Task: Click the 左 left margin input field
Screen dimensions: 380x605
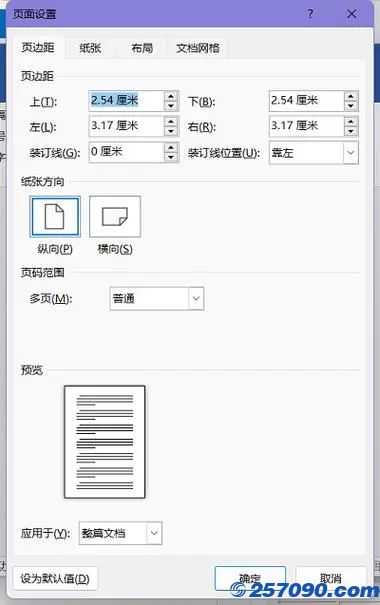Action: (x=127, y=127)
